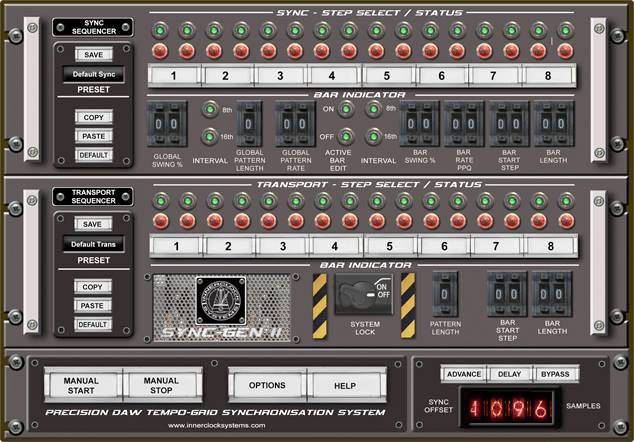Adjust Transport Bar Start Step thumbwheel
This screenshot has height=442, width=634.
[507, 294]
